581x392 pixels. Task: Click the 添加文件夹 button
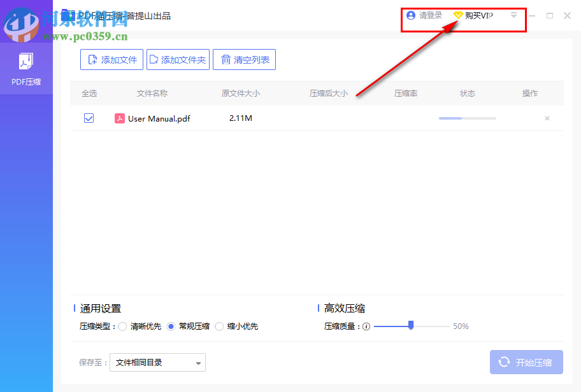pos(178,60)
